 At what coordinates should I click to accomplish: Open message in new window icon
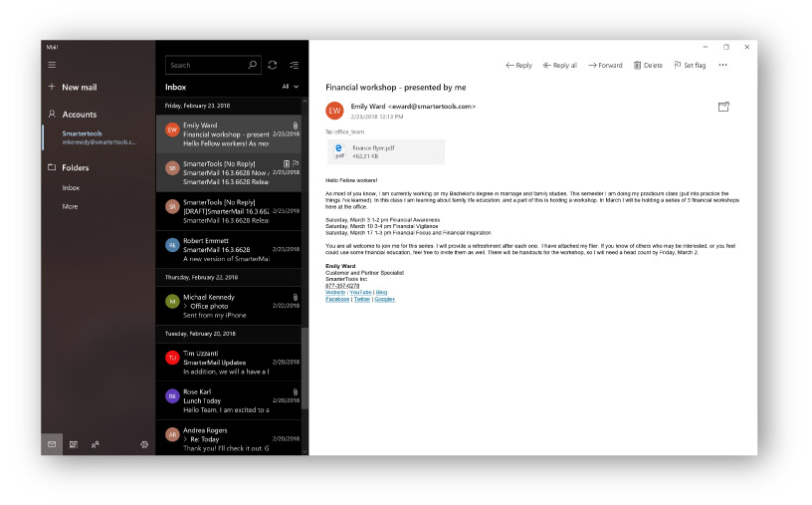[724, 107]
